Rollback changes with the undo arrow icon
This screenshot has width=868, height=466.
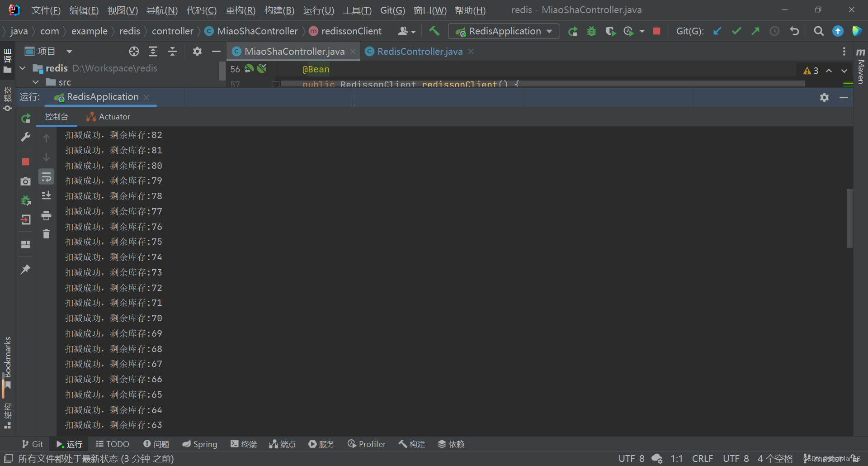point(794,31)
